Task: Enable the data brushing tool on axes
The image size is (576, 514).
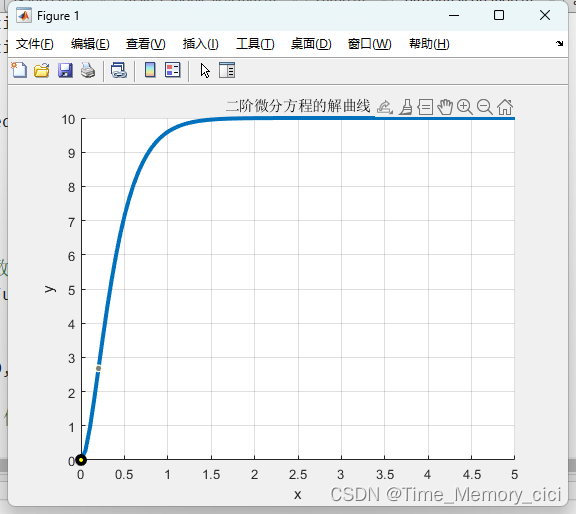Action: pos(406,107)
